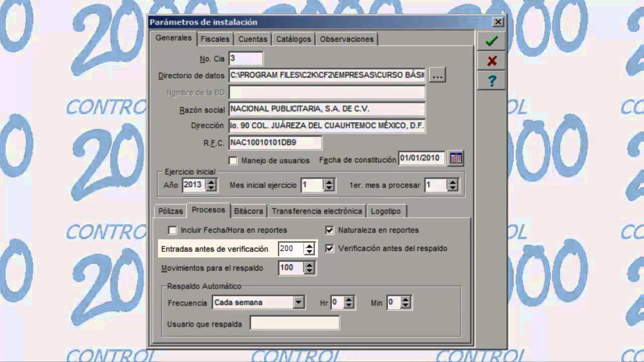Image resolution: width=644 pixels, height=362 pixels.
Task: Switch to the Generales tab
Action: pyautogui.click(x=174, y=38)
